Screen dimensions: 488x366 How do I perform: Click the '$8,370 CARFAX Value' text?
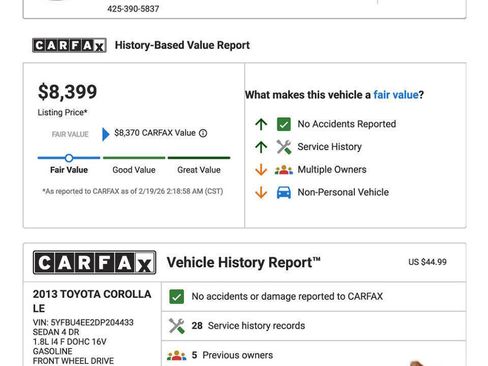(x=155, y=133)
